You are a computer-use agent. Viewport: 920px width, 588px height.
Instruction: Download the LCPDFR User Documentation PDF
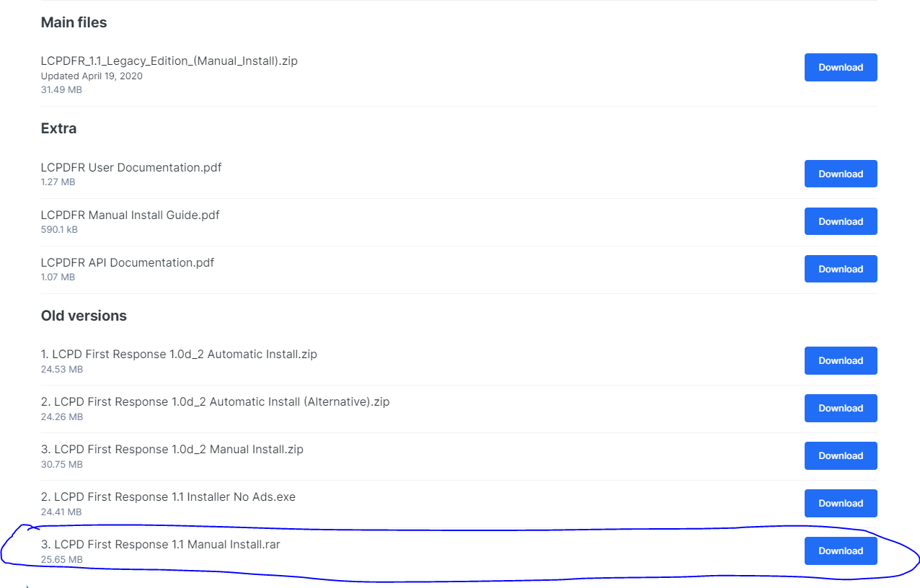pyautogui.click(x=840, y=174)
